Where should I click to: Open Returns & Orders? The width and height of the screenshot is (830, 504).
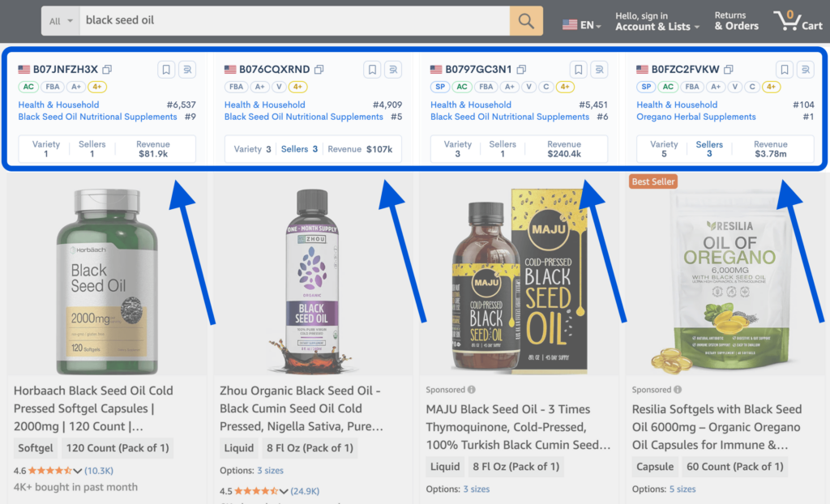click(735, 20)
